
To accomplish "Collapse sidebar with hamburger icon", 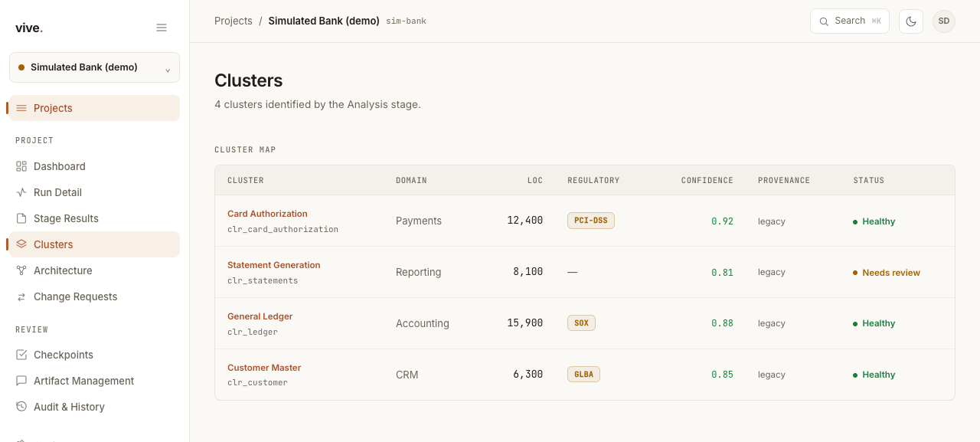I will click(162, 28).
